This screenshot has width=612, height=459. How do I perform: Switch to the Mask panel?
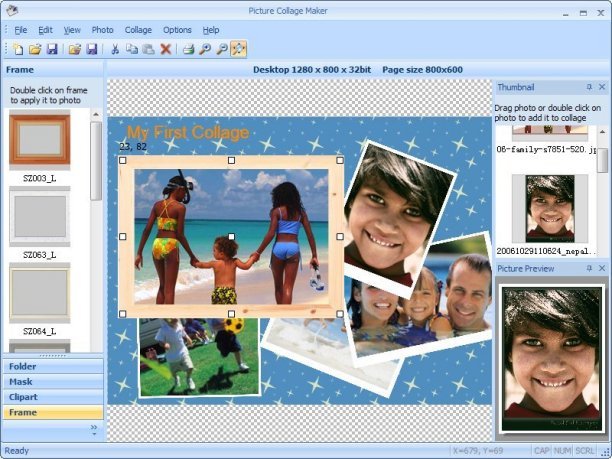coord(53,382)
